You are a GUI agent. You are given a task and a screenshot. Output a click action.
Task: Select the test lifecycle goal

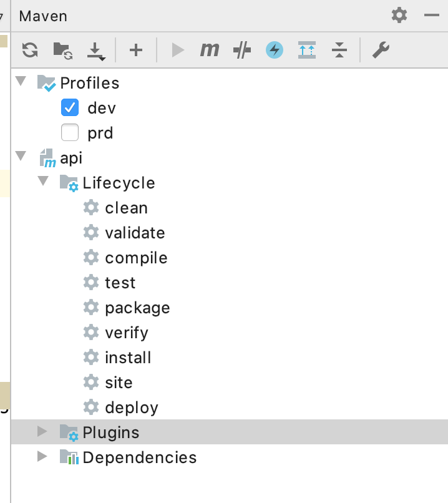pyautogui.click(x=120, y=283)
